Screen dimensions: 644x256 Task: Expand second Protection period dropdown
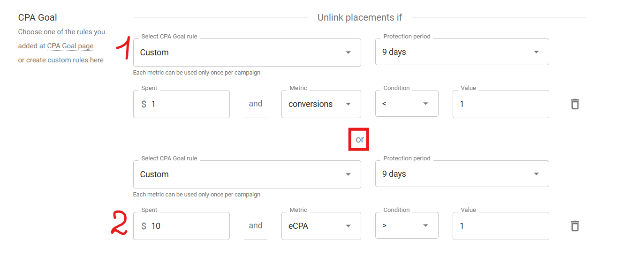tap(462, 174)
